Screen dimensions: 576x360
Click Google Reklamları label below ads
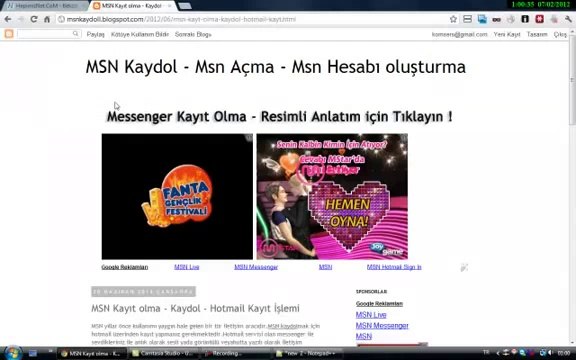tap(125, 267)
